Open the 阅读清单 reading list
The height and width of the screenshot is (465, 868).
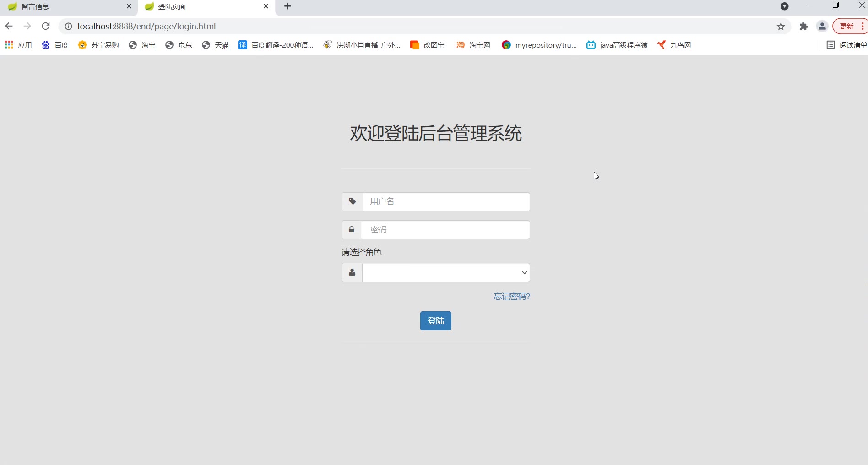(x=846, y=45)
